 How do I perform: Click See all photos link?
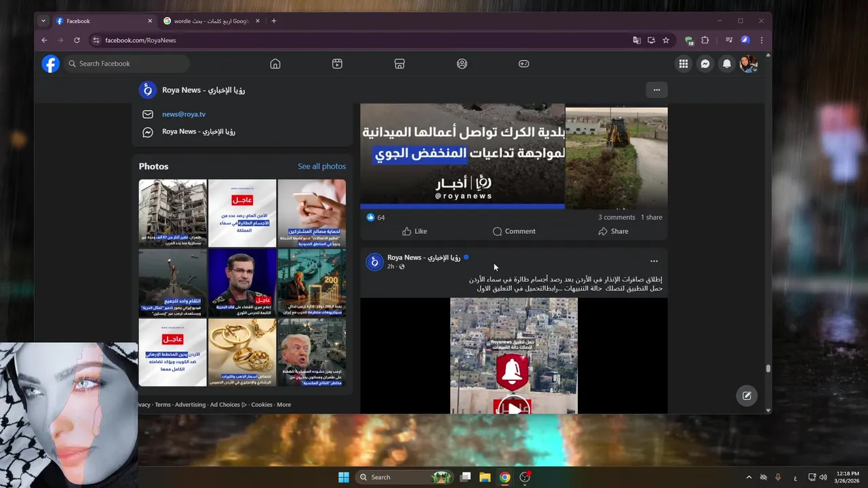click(x=321, y=166)
